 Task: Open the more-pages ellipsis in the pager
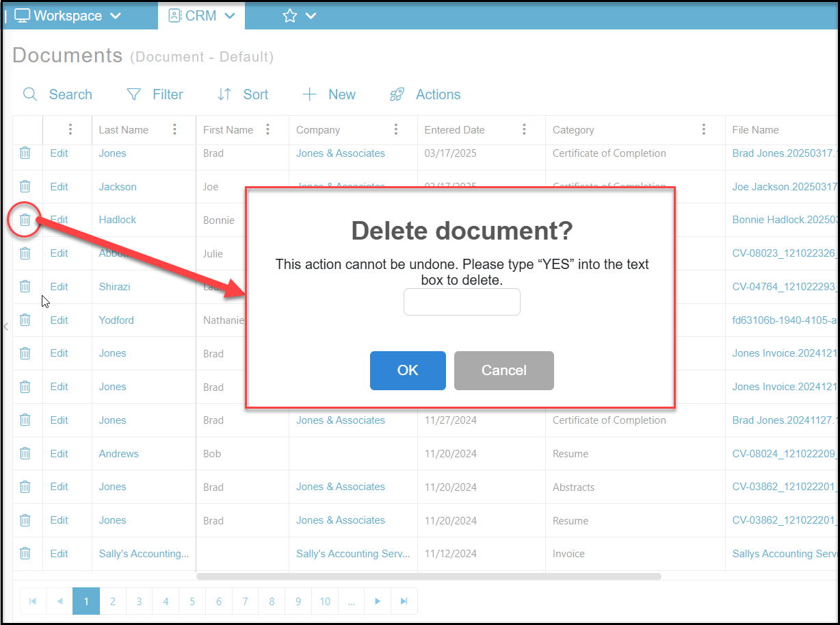(x=351, y=601)
